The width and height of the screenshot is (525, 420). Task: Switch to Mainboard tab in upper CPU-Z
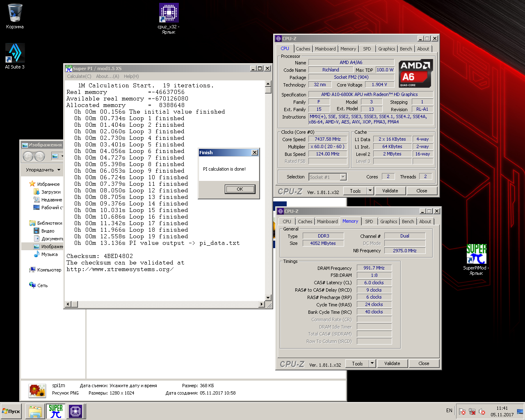(325, 49)
